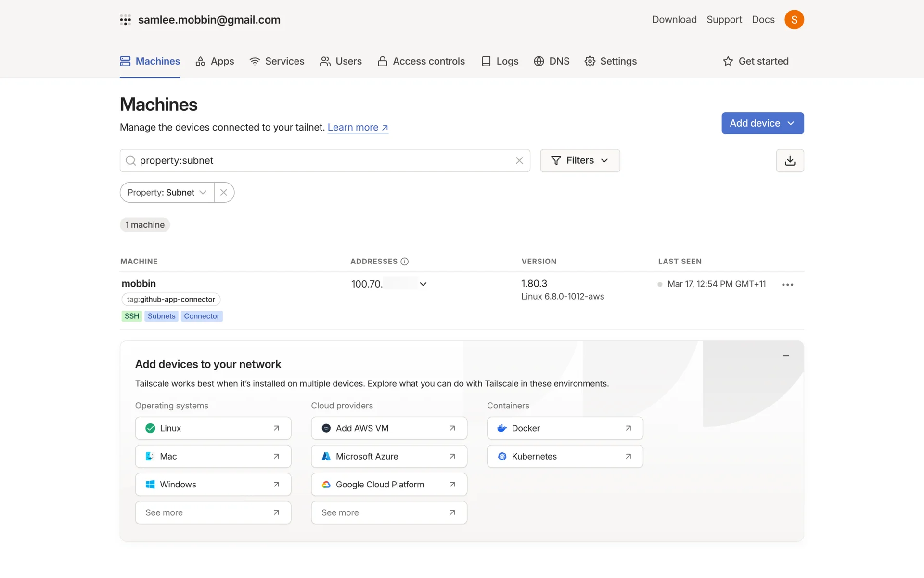
Task: Open the mobbin machine three-dot menu
Action: (787, 285)
